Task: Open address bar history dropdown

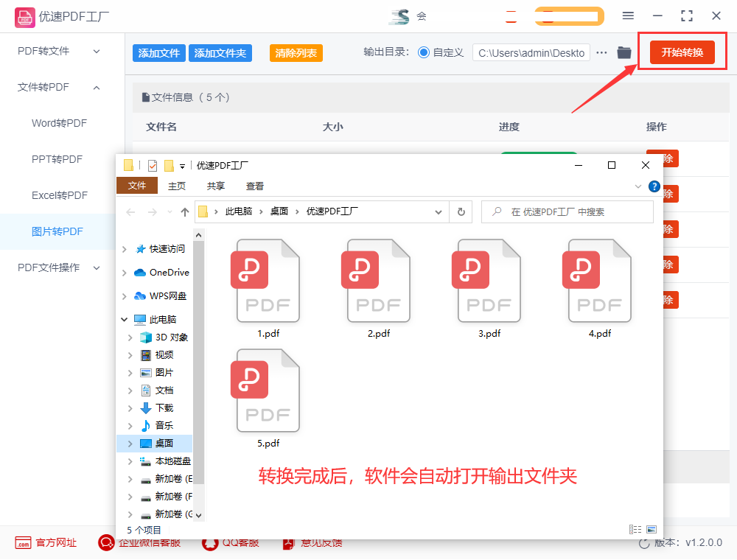Action: click(439, 212)
